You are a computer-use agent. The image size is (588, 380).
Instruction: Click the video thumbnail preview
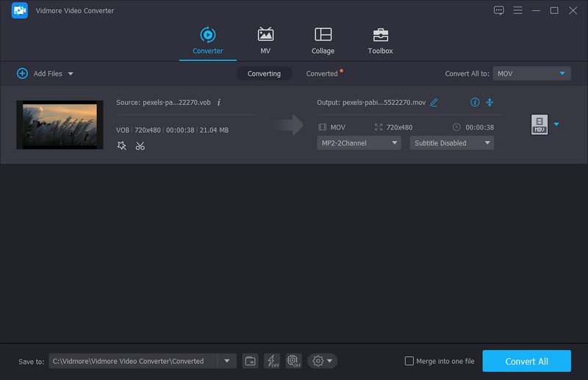[60, 125]
